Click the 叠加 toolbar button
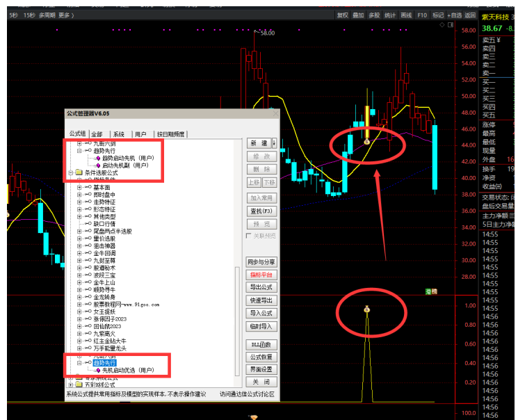This screenshot has width=518, height=420. 358,15
